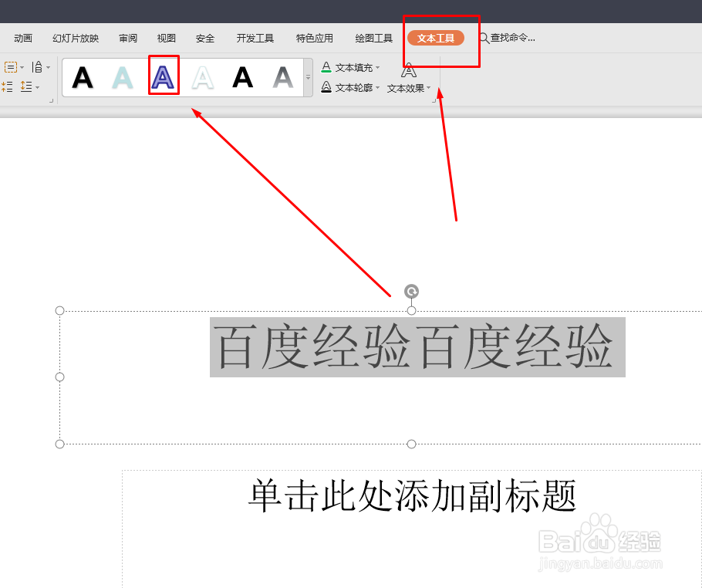The height and width of the screenshot is (588, 702).
Task: Click the bottom-left handle of title box
Action: [x=59, y=444]
